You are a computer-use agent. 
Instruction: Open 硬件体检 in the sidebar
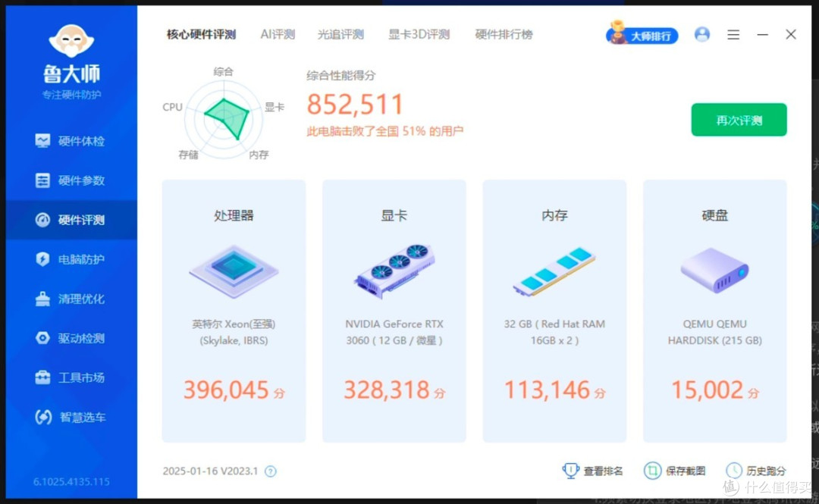[71, 141]
